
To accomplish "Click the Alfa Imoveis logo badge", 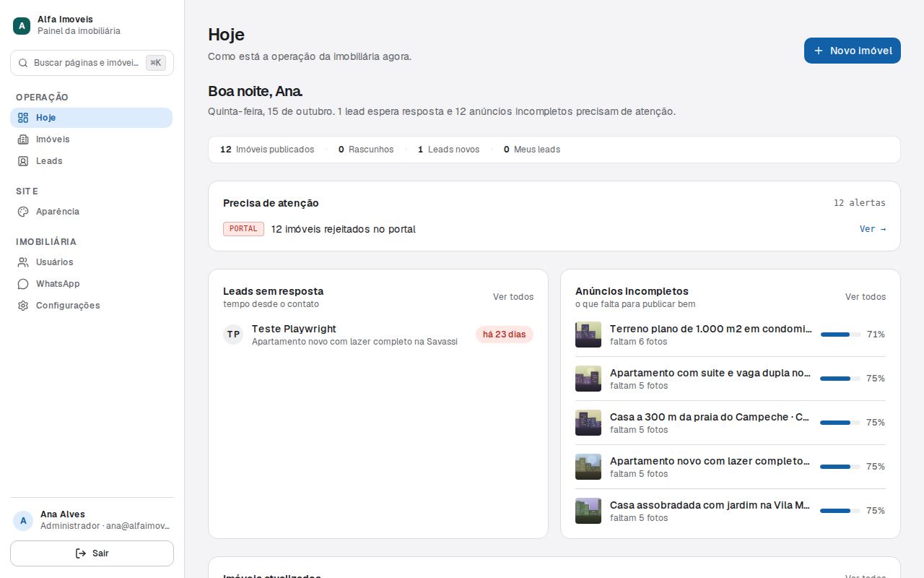I will [x=22, y=25].
